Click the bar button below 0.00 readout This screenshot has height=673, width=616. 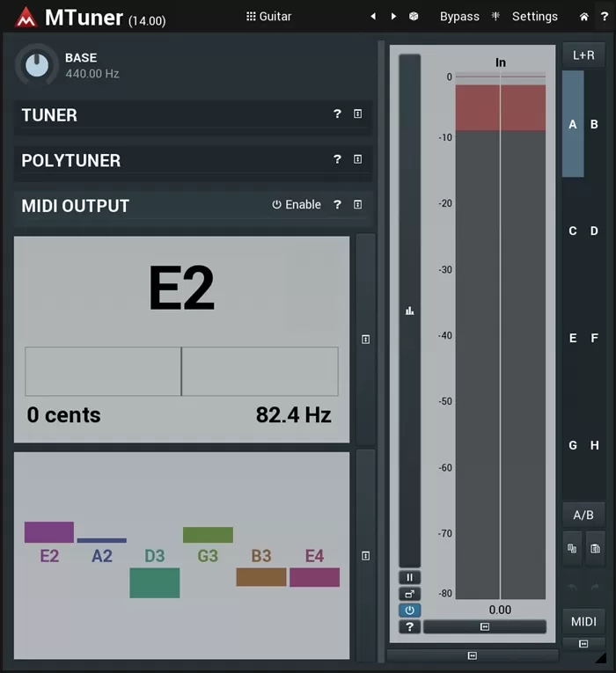point(485,626)
